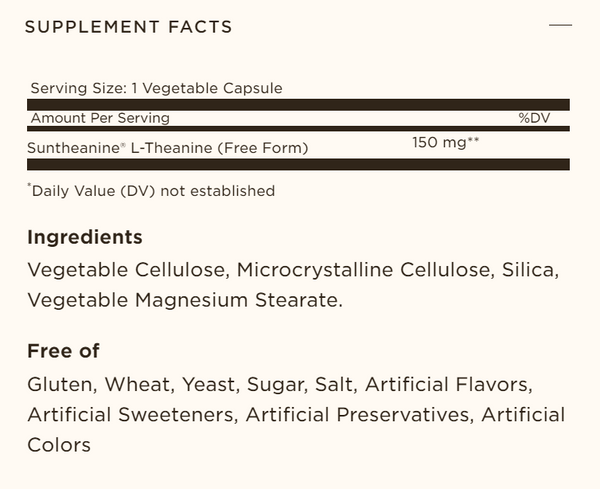The height and width of the screenshot is (489, 600).
Task: Click the %DV column header
Action: 534,118
